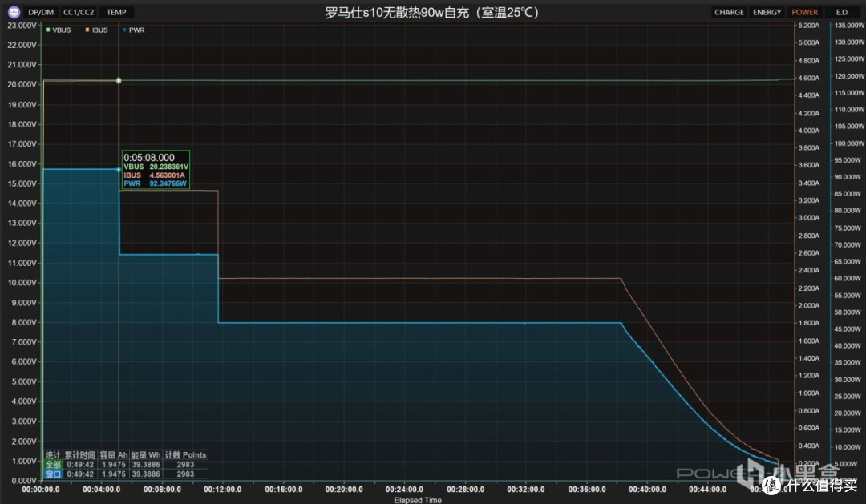Click the 能量 Wh column header
The height and width of the screenshot is (504, 866).
click(146, 455)
